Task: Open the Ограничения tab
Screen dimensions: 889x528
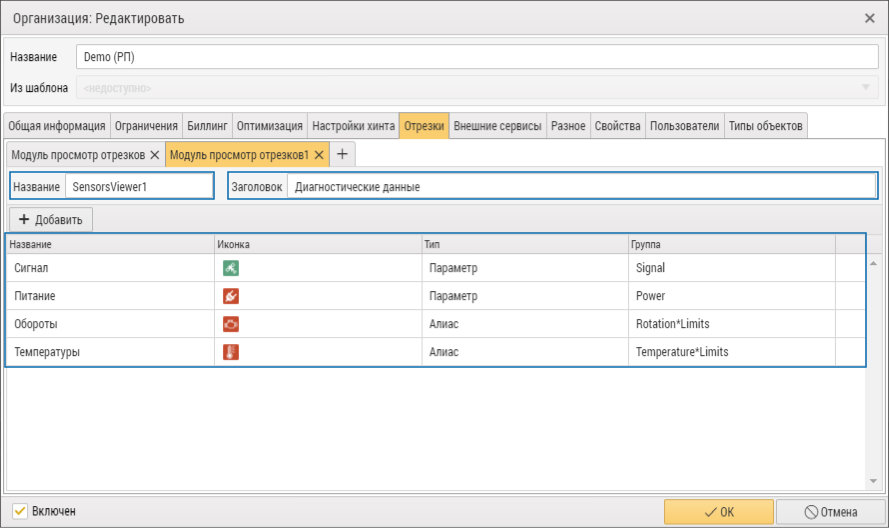Action: (x=146, y=126)
